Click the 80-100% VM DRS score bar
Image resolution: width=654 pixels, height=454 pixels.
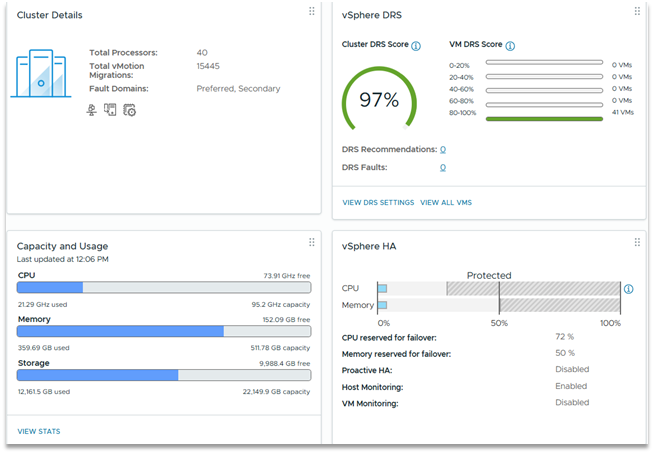pos(544,119)
